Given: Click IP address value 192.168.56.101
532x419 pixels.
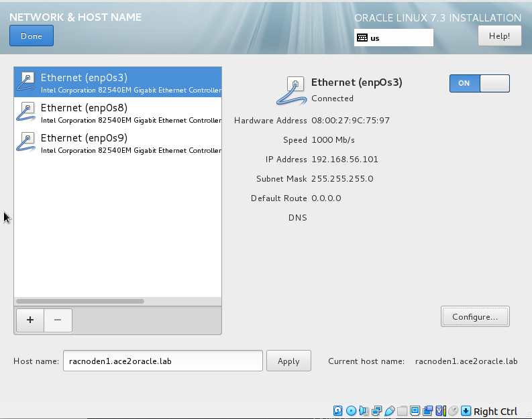Looking at the screenshot, I should click(x=345, y=160).
